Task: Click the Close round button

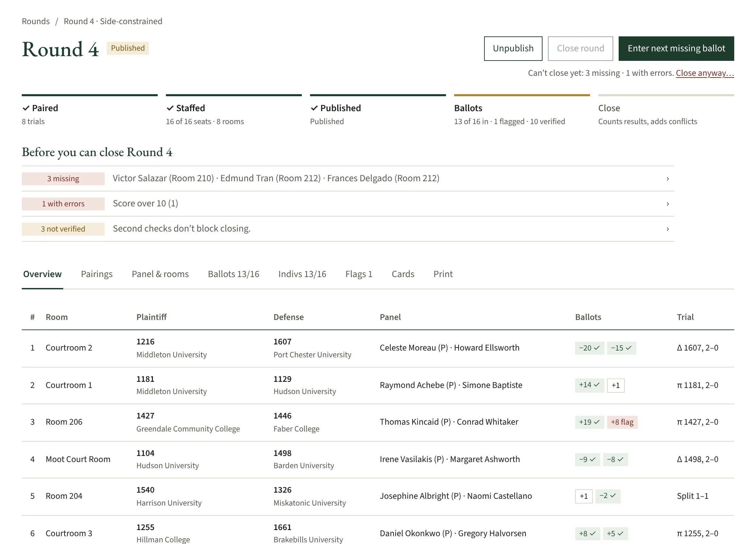Action: pyautogui.click(x=580, y=49)
